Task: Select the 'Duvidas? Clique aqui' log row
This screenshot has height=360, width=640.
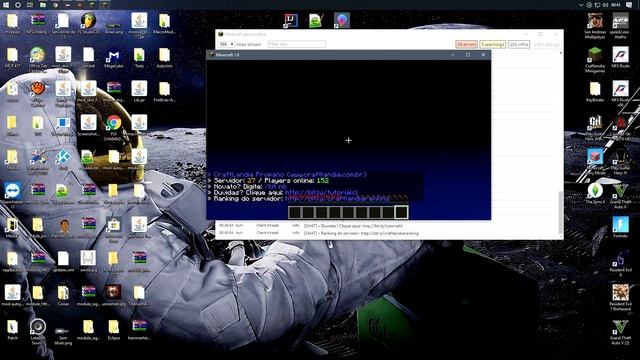Action: point(387,225)
